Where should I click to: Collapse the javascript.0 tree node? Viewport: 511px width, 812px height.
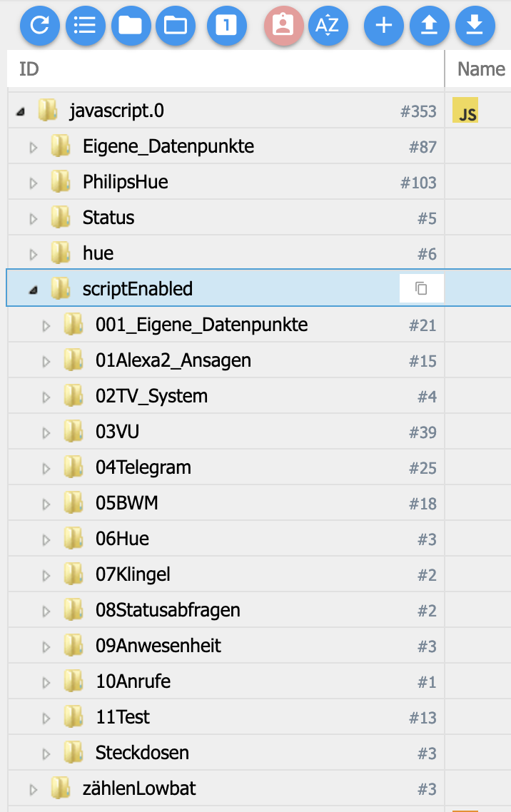[19, 111]
